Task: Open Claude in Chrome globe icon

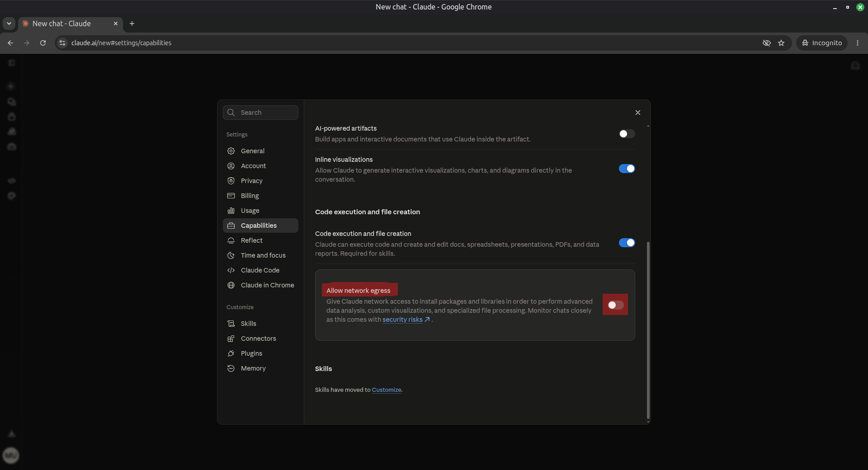Action: click(x=231, y=285)
